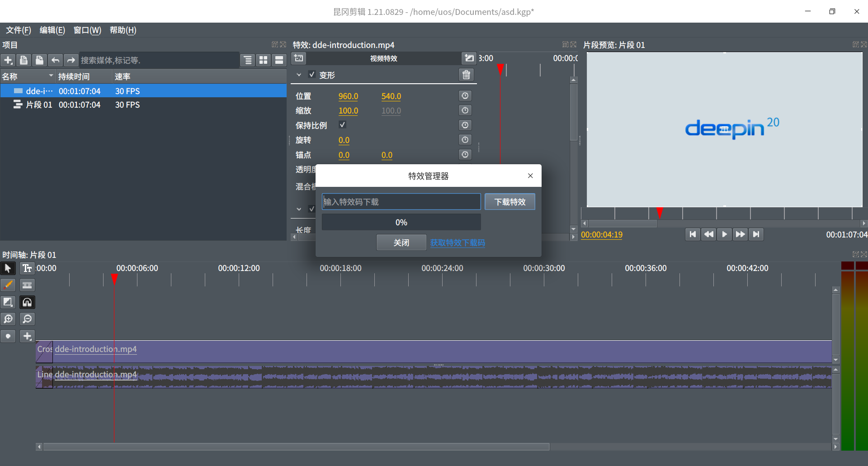Click the undo arrow in project toolbar
Image resolution: width=868 pixels, height=466 pixels.
tap(55, 60)
